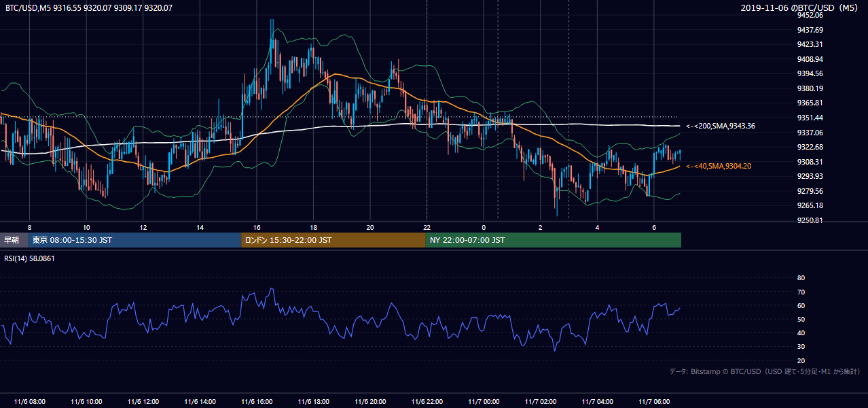Image resolution: width=868 pixels, height=408 pixels.
Task: Click price axis value 9308.31
Action: click(x=810, y=162)
